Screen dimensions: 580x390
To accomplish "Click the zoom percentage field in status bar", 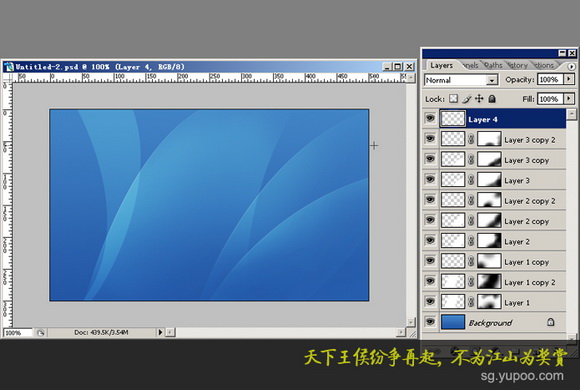I will coord(18,333).
